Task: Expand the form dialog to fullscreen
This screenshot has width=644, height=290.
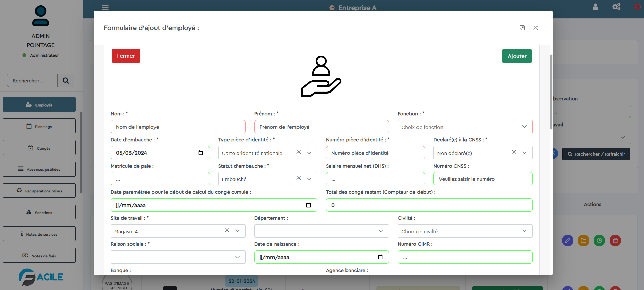Action: [522, 28]
